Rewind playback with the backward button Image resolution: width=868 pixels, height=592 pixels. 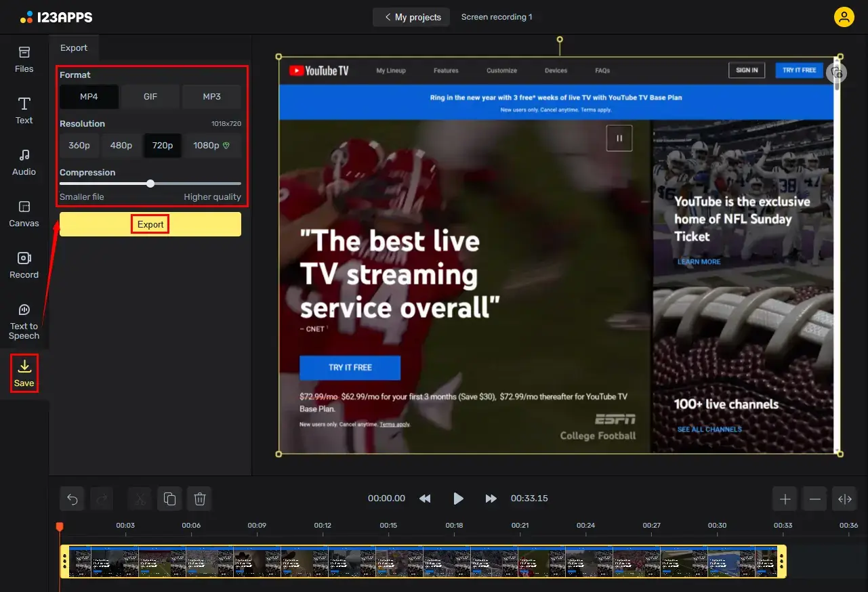click(425, 499)
